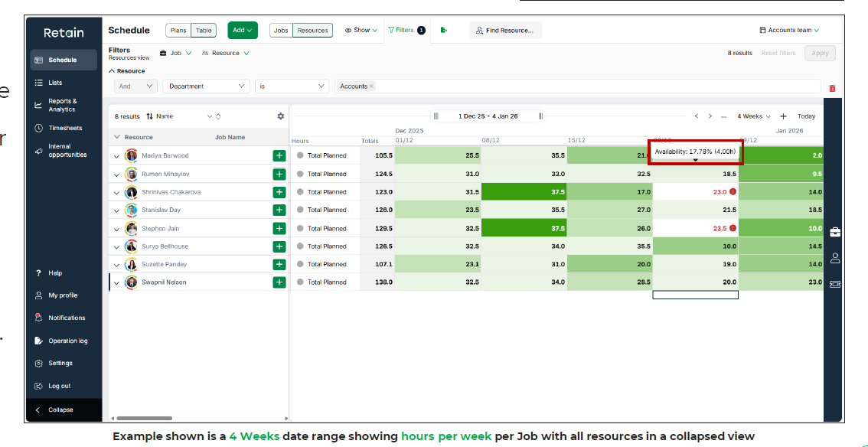Open Retain Settings
The width and height of the screenshot is (868, 447).
click(60, 363)
